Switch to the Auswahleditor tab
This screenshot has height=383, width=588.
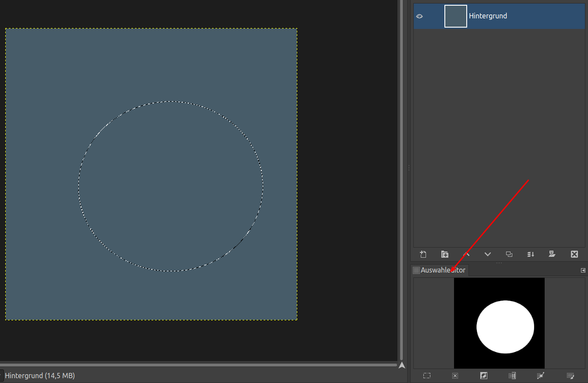pos(440,270)
